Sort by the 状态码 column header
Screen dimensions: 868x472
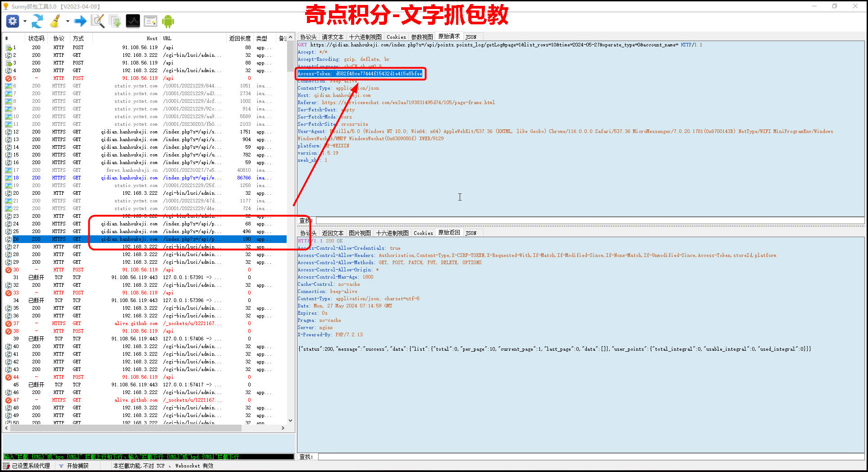pyautogui.click(x=36, y=38)
